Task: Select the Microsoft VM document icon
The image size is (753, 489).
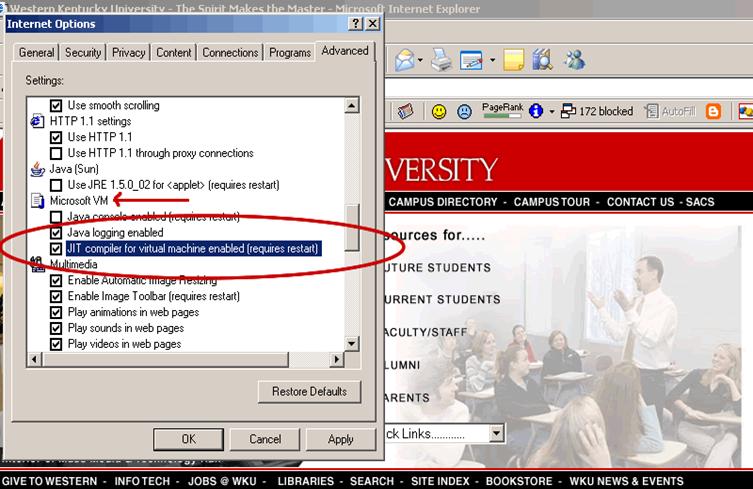Action: [x=37, y=201]
